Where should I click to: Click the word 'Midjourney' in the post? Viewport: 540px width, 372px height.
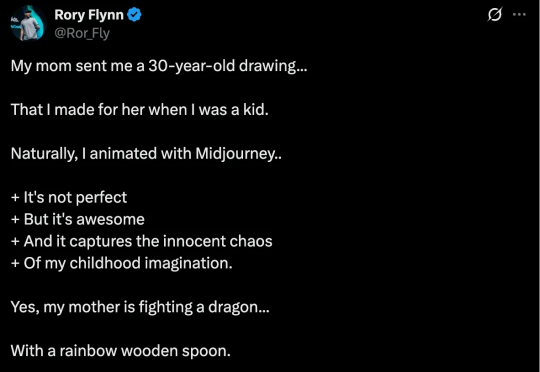[x=236, y=154]
